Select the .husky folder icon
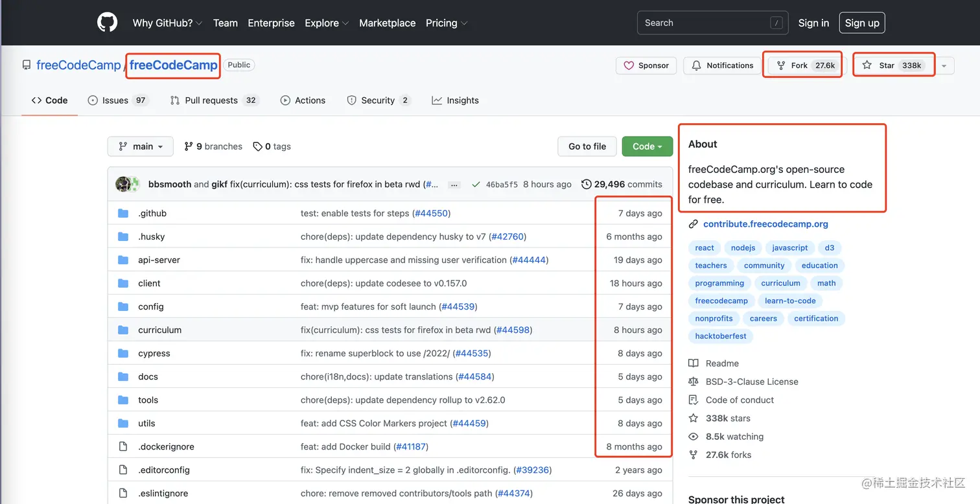 pyautogui.click(x=123, y=236)
